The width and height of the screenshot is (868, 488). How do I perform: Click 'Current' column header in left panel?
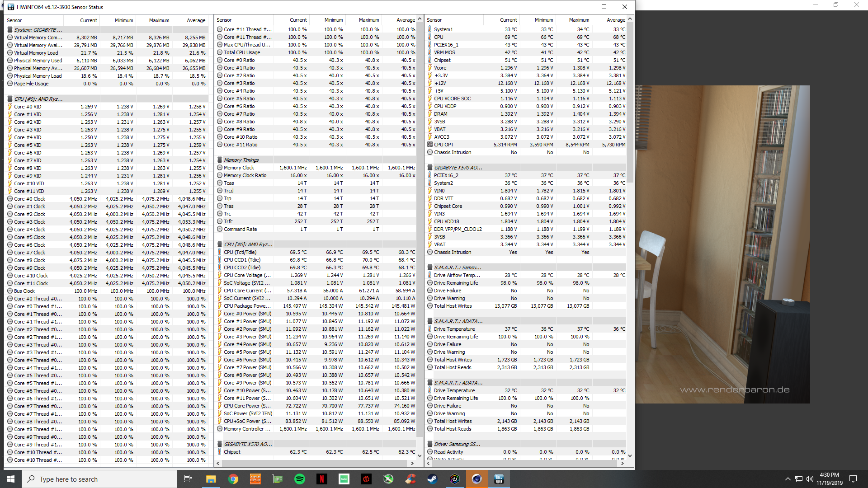tap(82, 20)
